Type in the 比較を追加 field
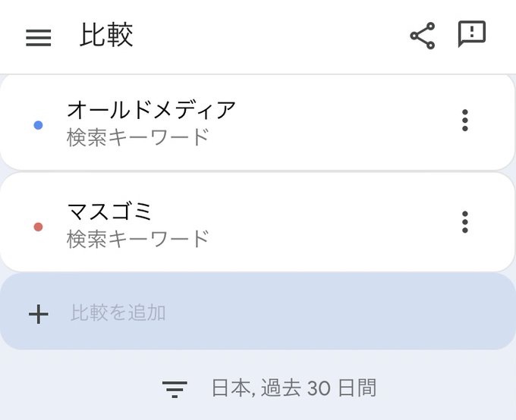The height and width of the screenshot is (420, 516). click(228, 313)
